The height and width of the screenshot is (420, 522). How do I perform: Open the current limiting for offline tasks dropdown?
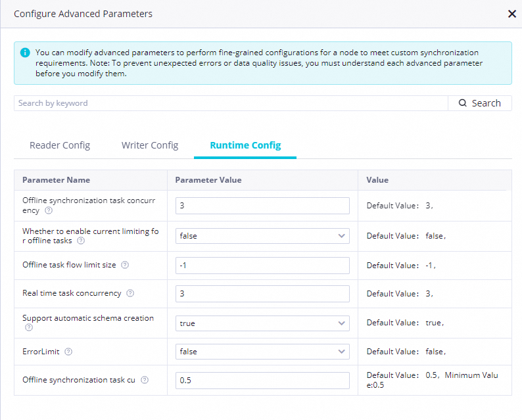point(262,236)
